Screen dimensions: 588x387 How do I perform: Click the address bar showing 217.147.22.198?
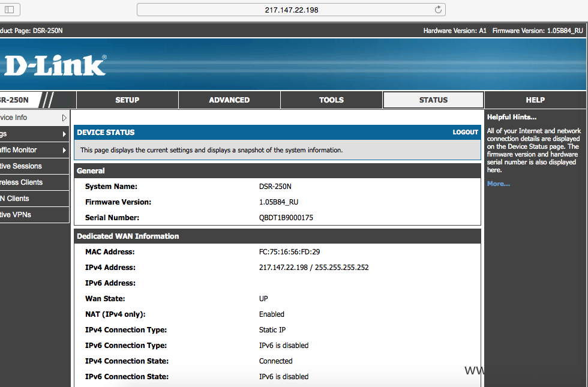coord(292,10)
